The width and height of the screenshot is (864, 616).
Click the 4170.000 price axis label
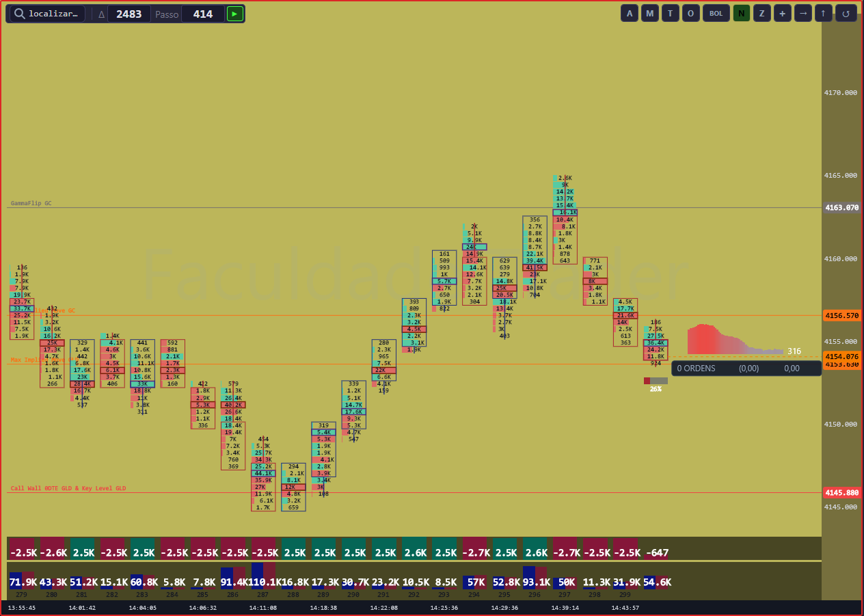pyautogui.click(x=841, y=92)
